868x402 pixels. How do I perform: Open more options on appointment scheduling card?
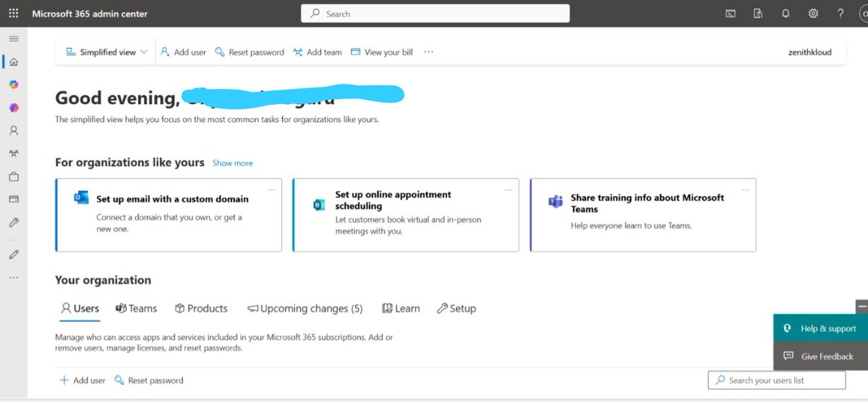[509, 189]
